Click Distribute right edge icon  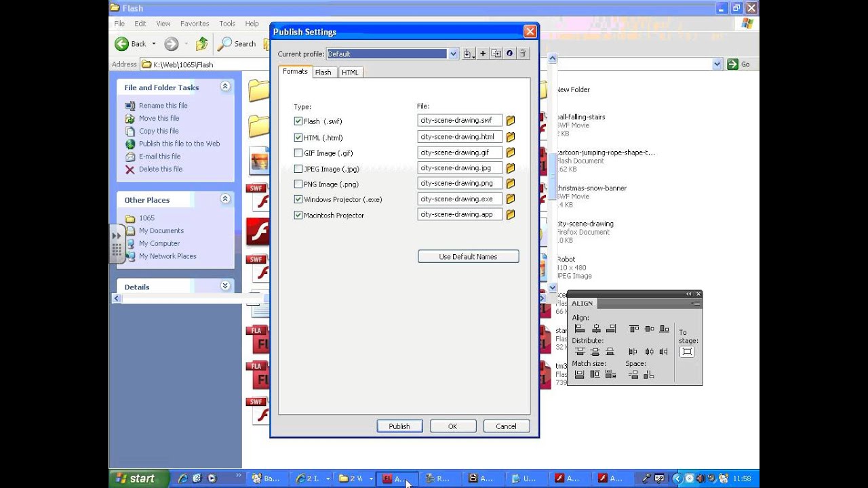664,352
